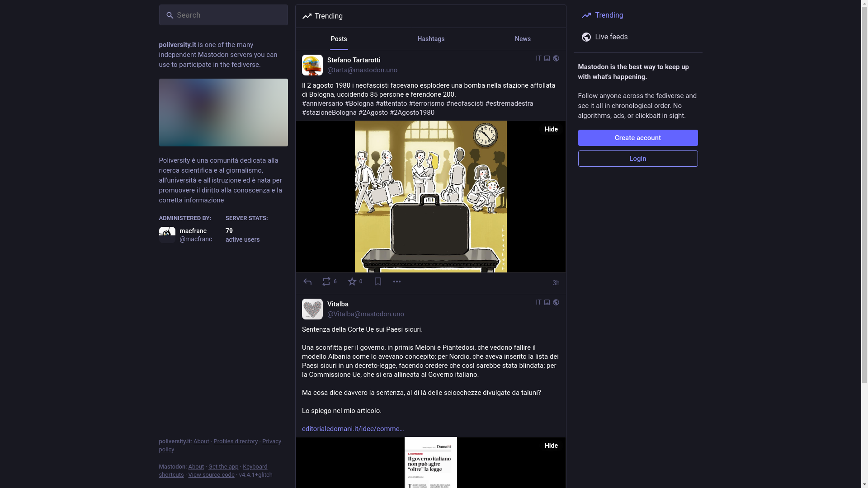Switch to the News tab

click(x=523, y=39)
